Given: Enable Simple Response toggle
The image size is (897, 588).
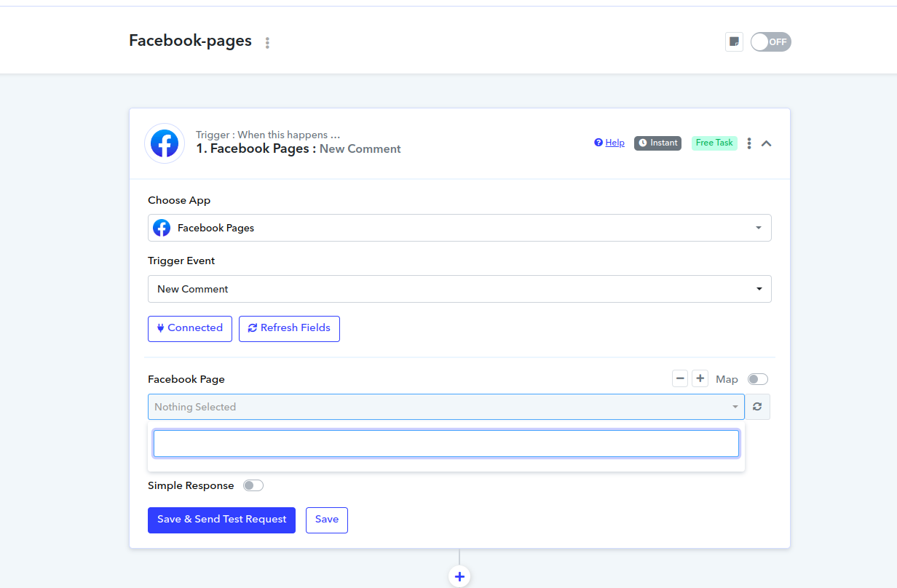Looking at the screenshot, I should pos(253,485).
